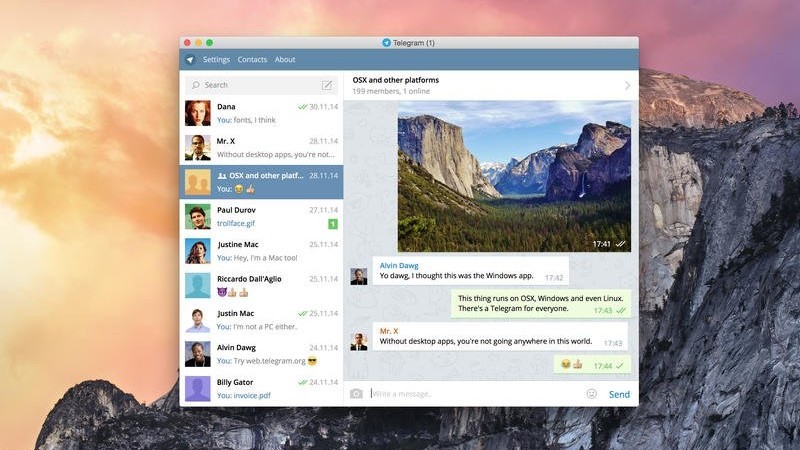Open the Riccardo Dall'Aglio chat
Screen dimensions: 800x450
point(261,285)
